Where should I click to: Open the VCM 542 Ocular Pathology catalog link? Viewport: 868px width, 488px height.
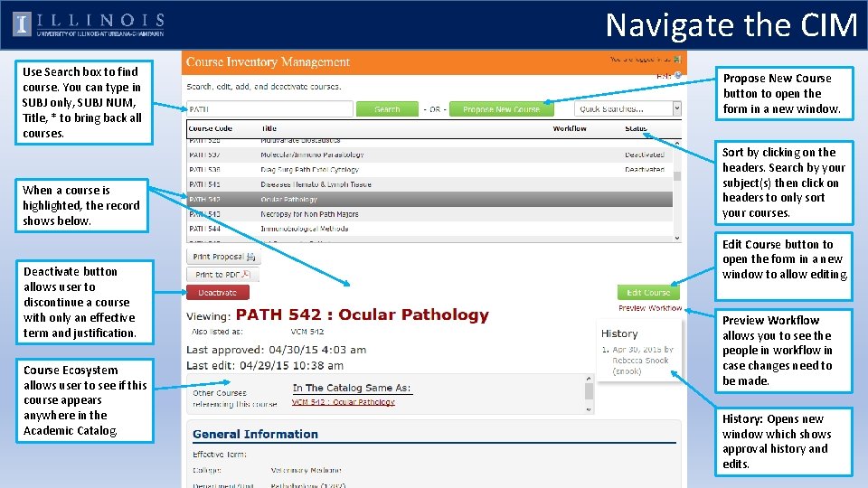[x=344, y=402]
